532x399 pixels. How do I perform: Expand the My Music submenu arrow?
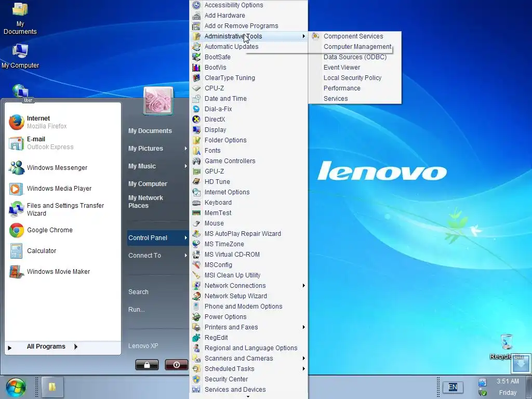coord(186,166)
